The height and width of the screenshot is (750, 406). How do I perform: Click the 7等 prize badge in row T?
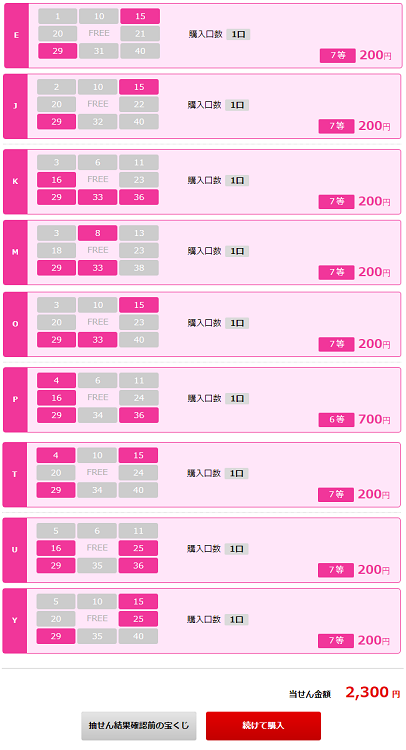coord(336,495)
